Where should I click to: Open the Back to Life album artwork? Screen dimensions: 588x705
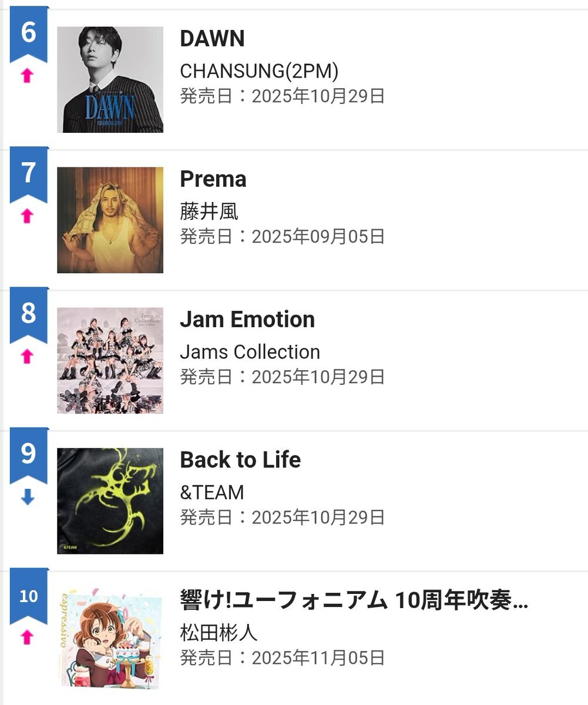point(110,501)
